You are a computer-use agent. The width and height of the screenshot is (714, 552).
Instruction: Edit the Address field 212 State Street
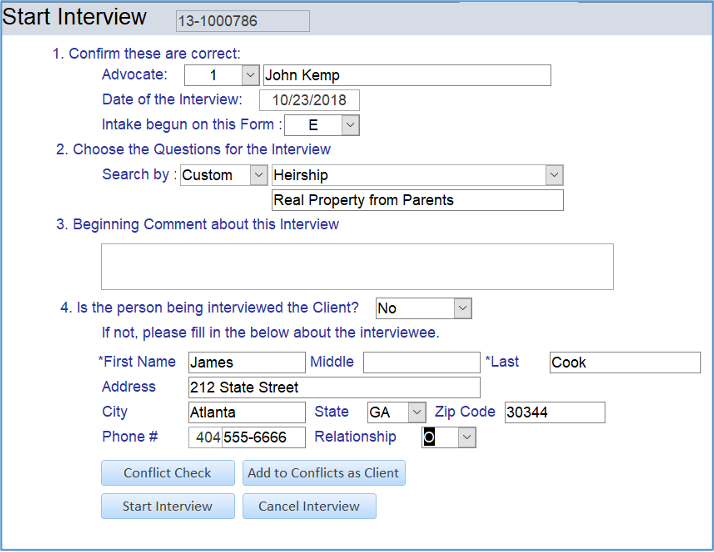click(334, 387)
